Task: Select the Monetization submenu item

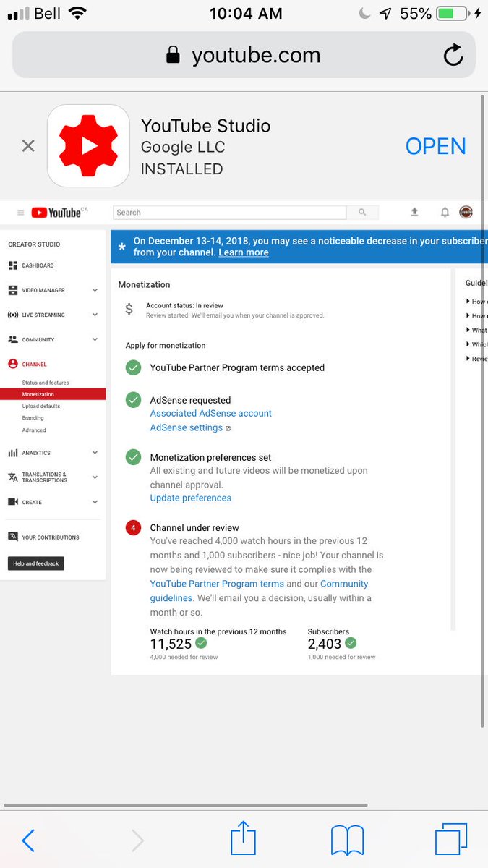Action: [53, 394]
